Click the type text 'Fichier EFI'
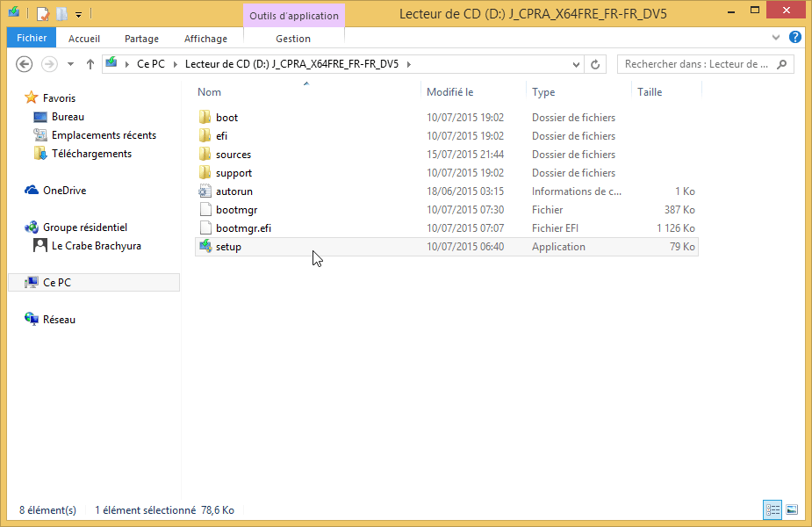 (x=555, y=228)
